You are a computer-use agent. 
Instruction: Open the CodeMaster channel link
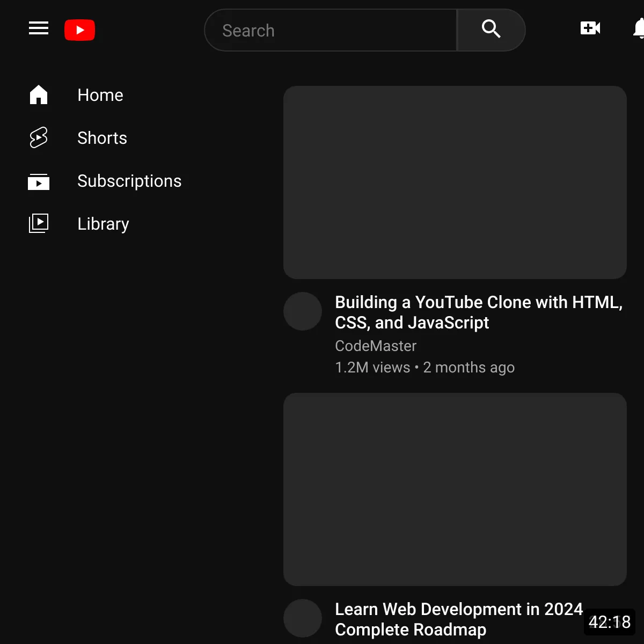pyautogui.click(x=376, y=346)
